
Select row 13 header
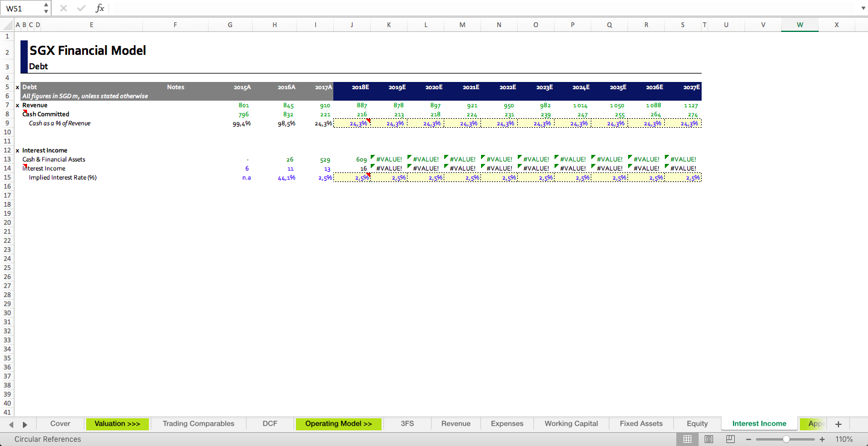(x=7, y=160)
